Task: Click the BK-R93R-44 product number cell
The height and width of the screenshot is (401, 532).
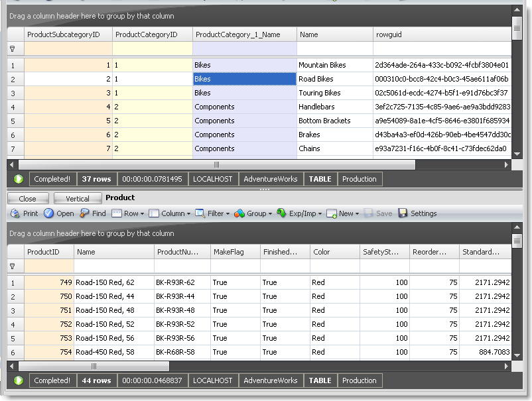Action: [182, 296]
